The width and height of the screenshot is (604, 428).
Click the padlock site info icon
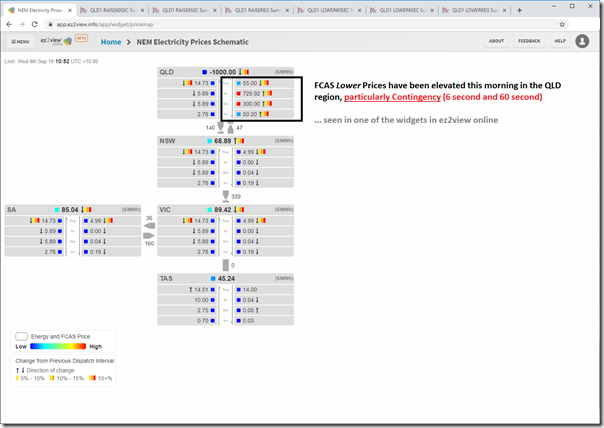pyautogui.click(x=50, y=24)
